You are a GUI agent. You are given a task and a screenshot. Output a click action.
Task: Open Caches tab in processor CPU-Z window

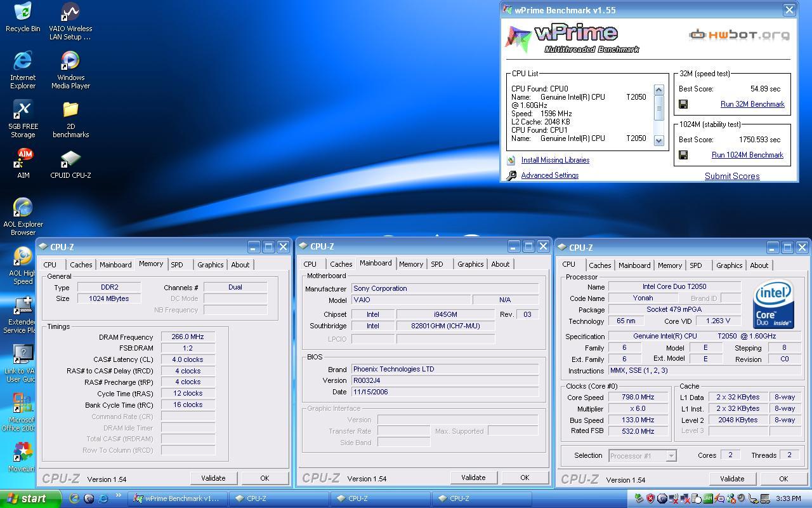[599, 265]
